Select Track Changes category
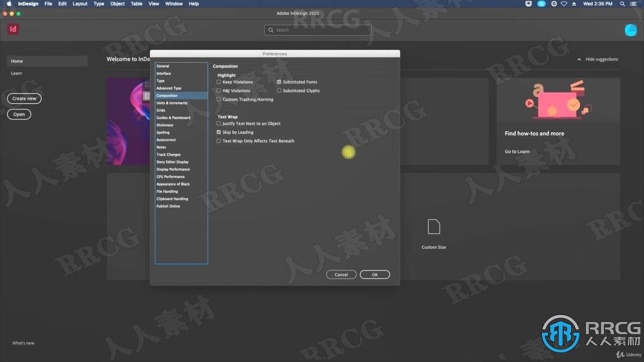The width and height of the screenshot is (644, 362). 181,155
